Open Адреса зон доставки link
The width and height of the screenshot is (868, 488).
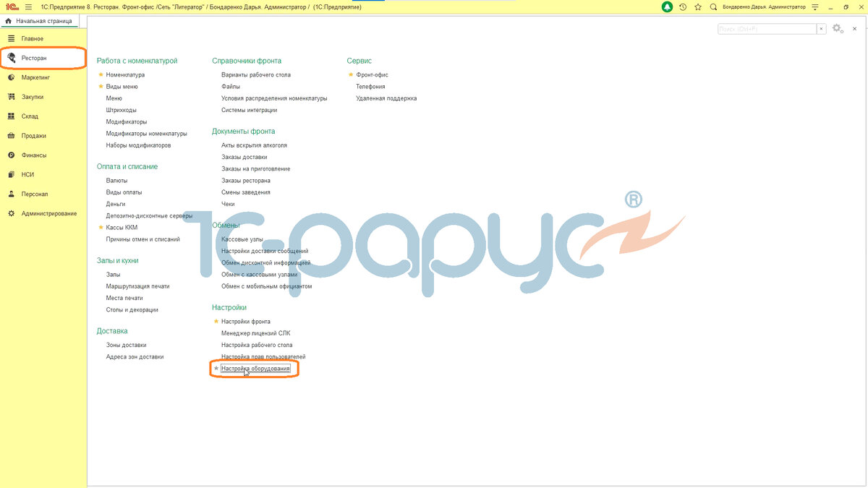[135, 356]
